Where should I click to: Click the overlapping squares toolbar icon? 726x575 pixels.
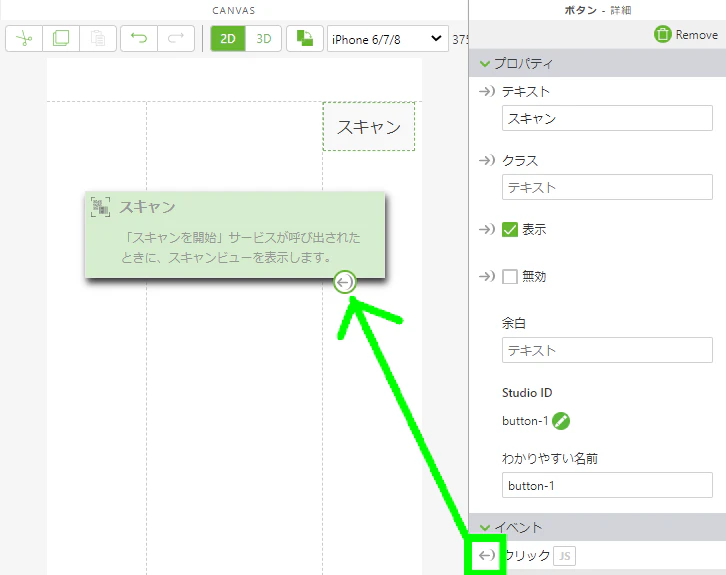click(305, 38)
